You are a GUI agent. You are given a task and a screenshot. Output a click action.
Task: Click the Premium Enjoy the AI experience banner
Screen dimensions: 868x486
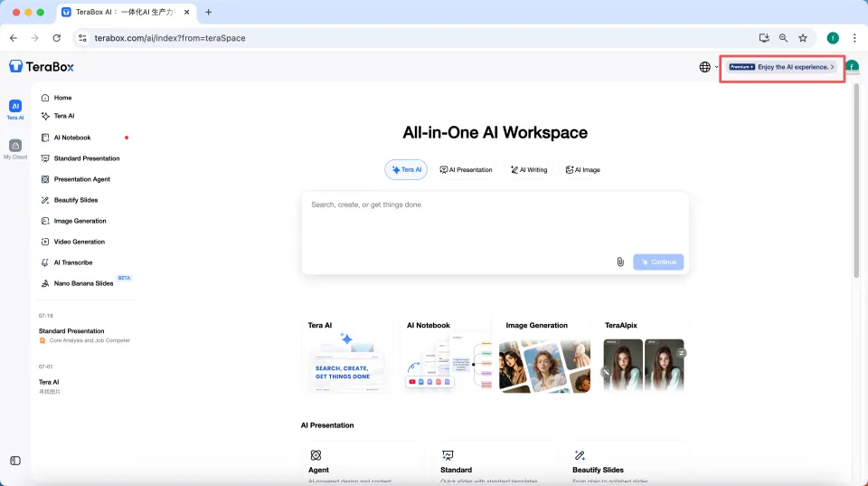coord(781,67)
